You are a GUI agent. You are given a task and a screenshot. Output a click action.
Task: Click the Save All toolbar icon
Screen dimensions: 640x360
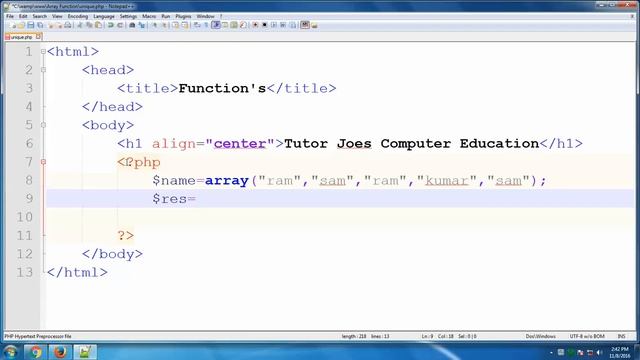pos(40,25)
